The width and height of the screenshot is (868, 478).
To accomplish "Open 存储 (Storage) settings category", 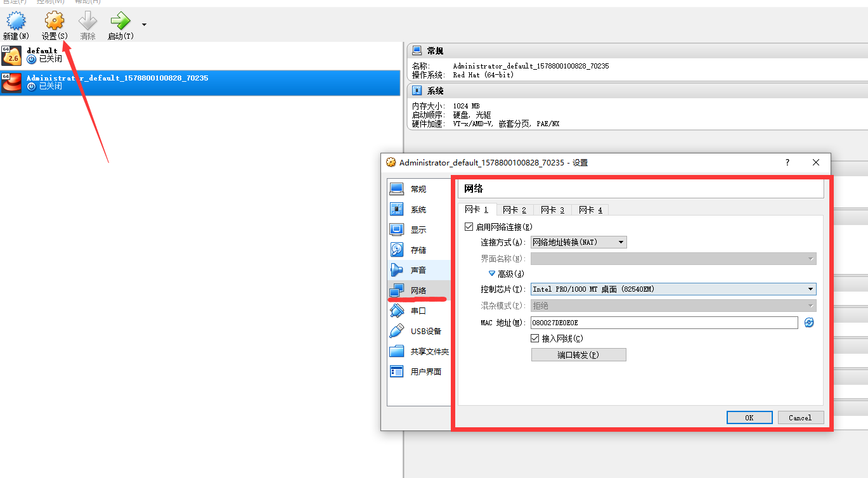I will click(x=418, y=250).
